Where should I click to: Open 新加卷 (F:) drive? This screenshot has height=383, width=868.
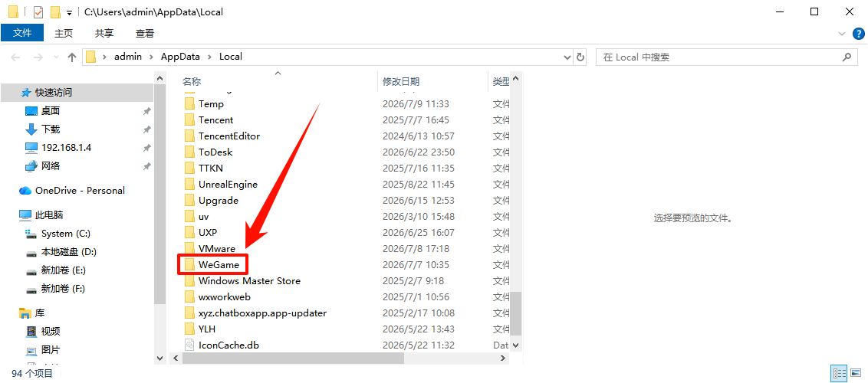[63, 289]
